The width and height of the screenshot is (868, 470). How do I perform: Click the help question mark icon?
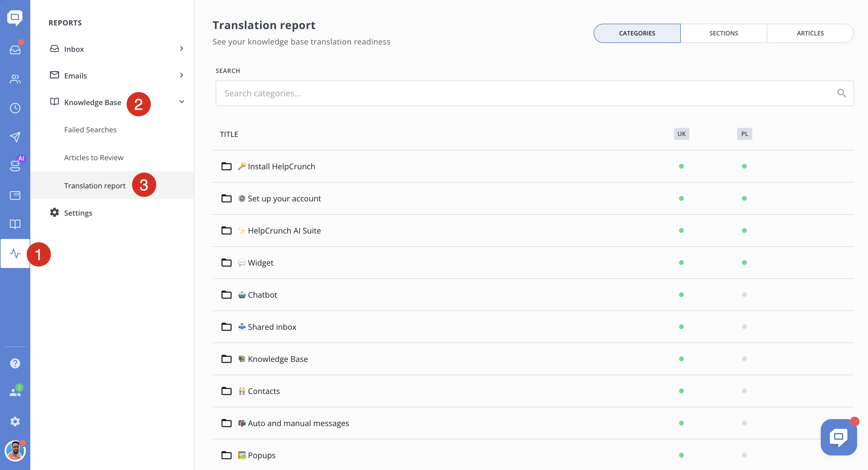pyautogui.click(x=15, y=363)
